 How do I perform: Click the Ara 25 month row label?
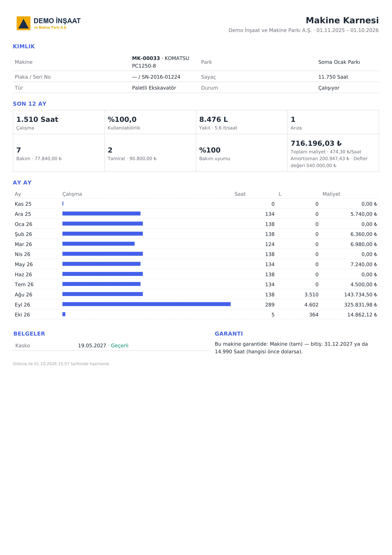23,214
